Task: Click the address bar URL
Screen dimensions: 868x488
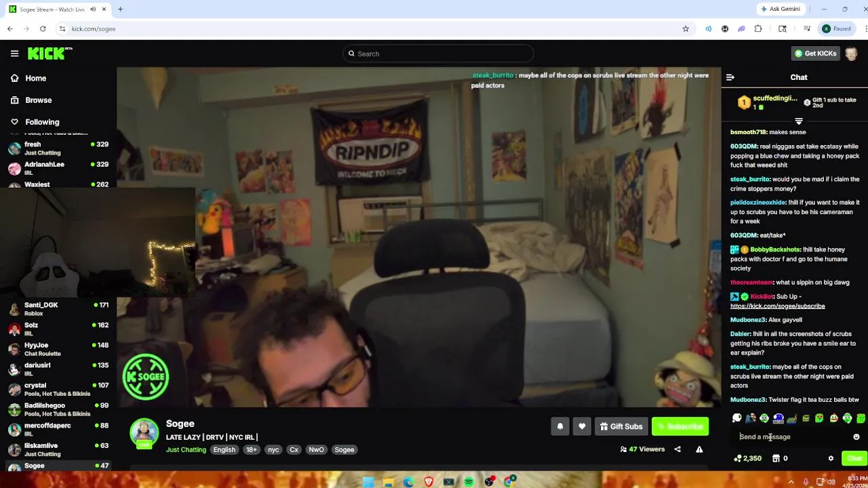Action: point(94,28)
